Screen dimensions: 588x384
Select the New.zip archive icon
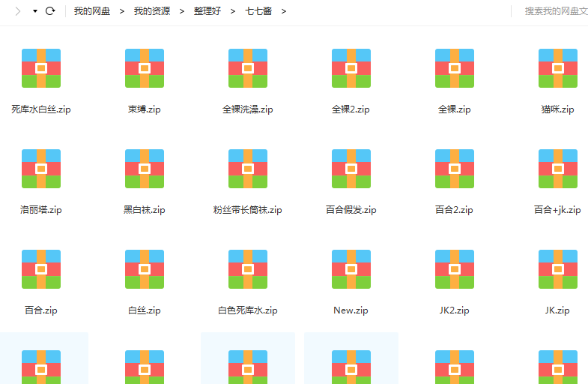coord(351,269)
